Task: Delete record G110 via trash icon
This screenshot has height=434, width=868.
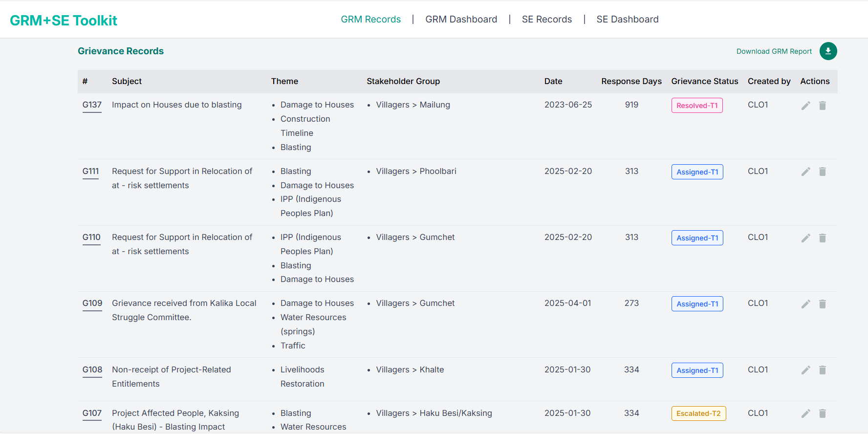Action: pyautogui.click(x=823, y=238)
